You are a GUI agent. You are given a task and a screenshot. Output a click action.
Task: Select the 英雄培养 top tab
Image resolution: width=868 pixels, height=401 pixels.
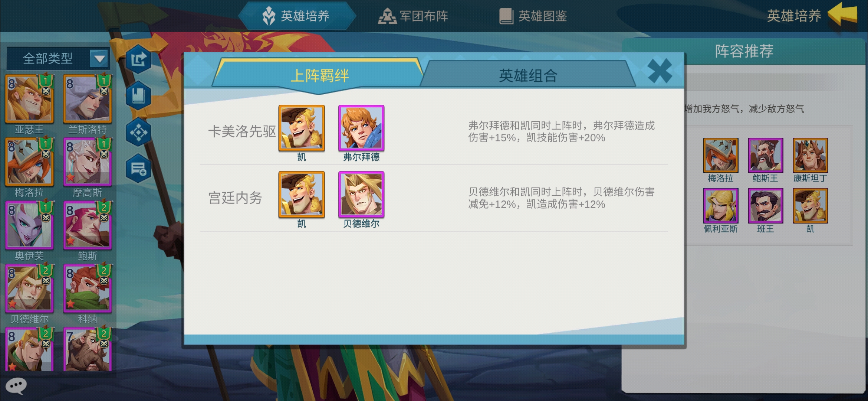pyautogui.click(x=297, y=16)
